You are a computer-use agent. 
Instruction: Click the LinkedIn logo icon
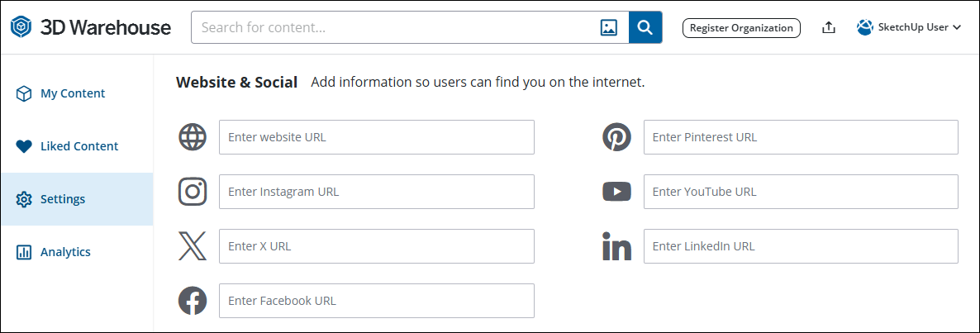tap(616, 246)
